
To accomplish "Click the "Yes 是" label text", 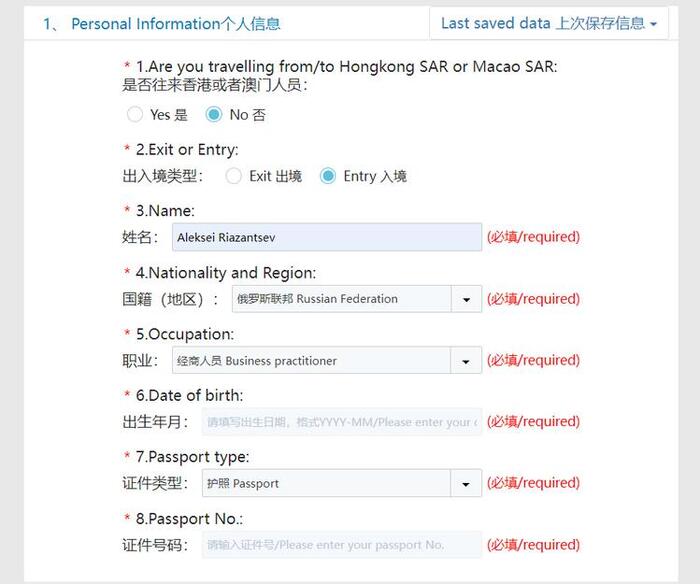I will pyautogui.click(x=169, y=115).
